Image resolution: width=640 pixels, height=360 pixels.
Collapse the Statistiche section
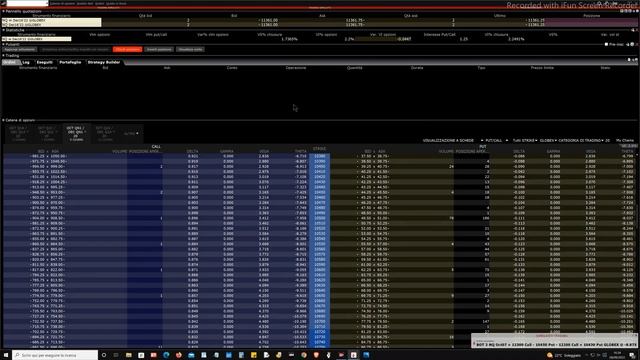[x=3, y=30]
